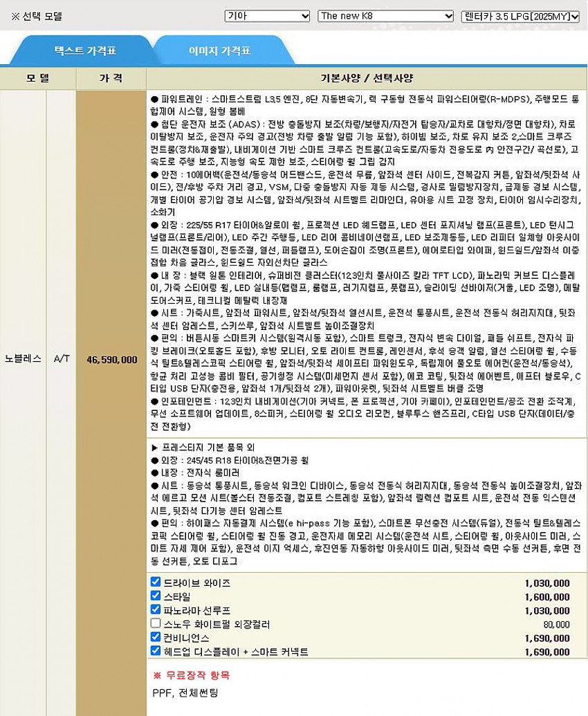Select the 노블레스 trim name cell
588x716 pixels.
tap(23, 359)
